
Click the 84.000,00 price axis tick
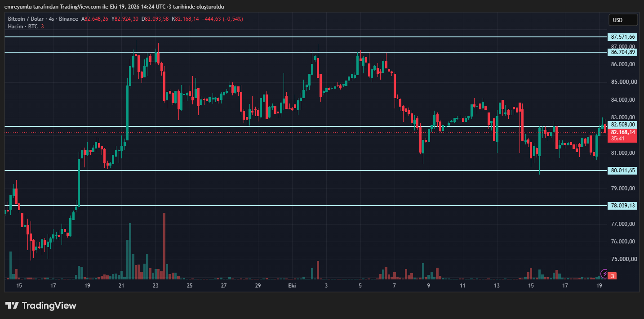coord(623,100)
